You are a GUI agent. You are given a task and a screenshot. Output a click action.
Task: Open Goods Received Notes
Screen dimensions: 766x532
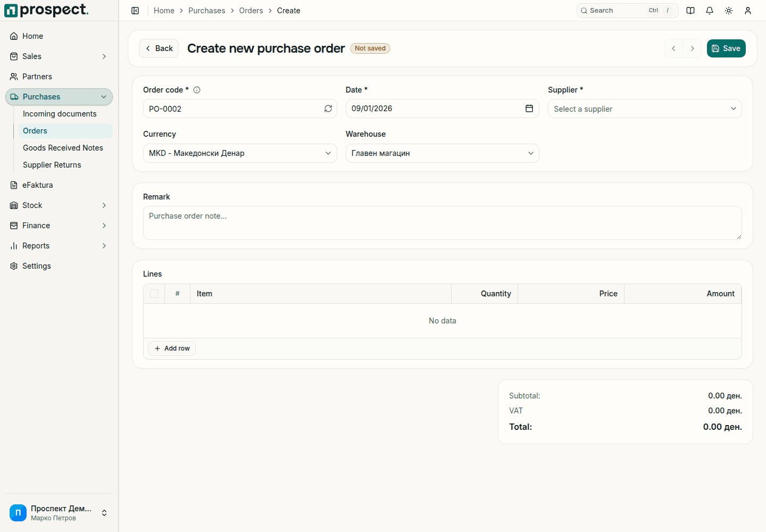[x=65, y=148]
